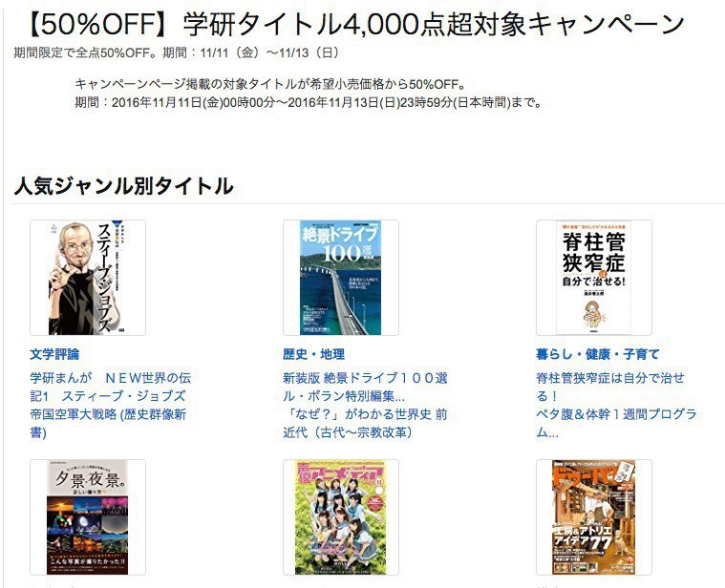Viewport: 725px width, 588px height.
Task: Open 「なぜ?」がわかる世界史 前近代 link
Action: pyautogui.click(x=365, y=423)
